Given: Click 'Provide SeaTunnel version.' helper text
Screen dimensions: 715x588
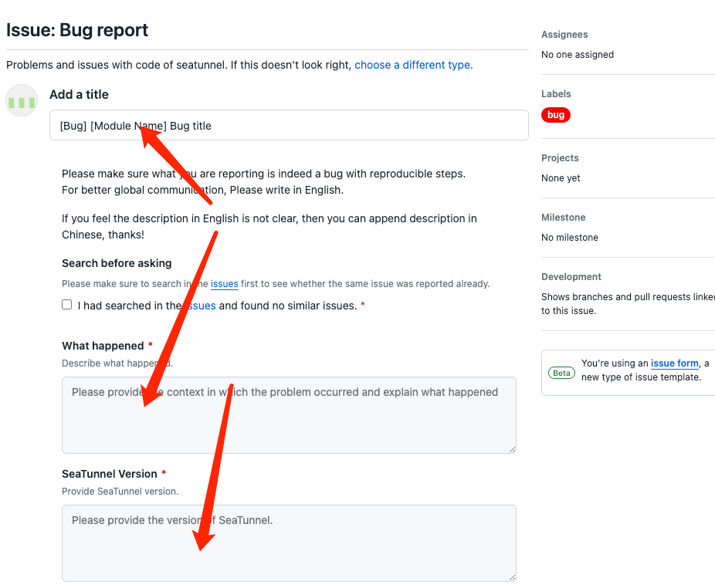Looking at the screenshot, I should tap(120, 492).
